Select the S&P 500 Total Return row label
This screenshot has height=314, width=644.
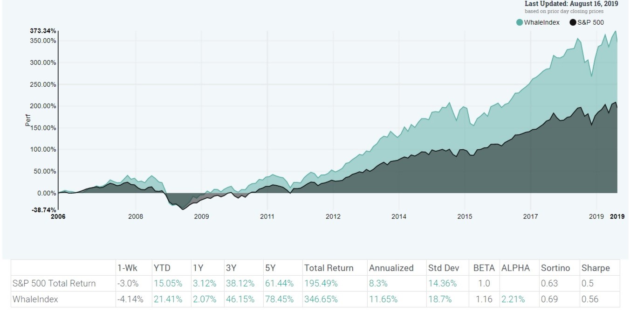(54, 283)
